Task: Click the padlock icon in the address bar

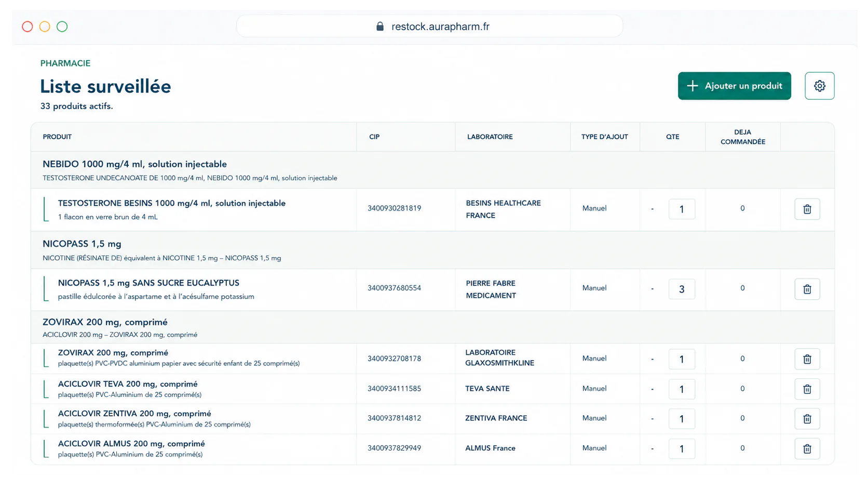Action: point(380,27)
